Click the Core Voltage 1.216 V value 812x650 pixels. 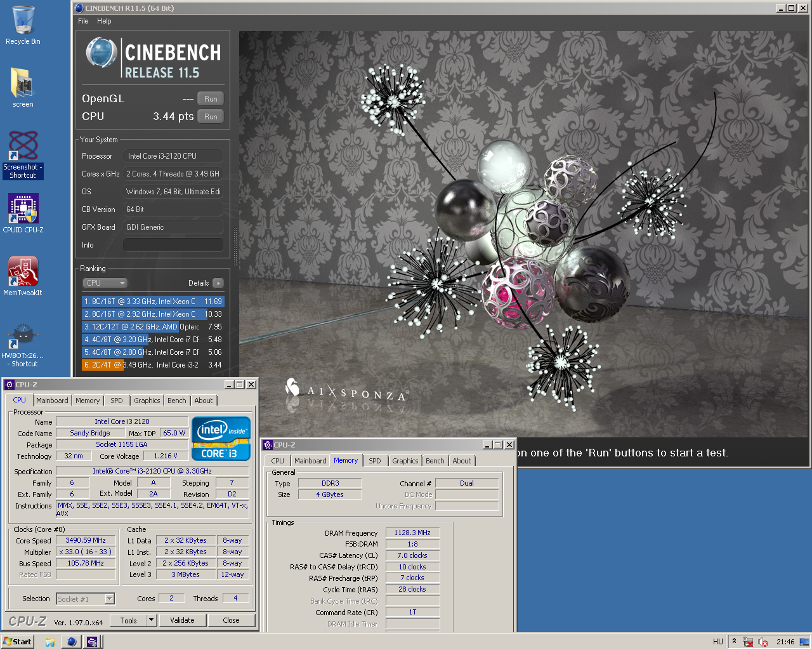point(166,456)
